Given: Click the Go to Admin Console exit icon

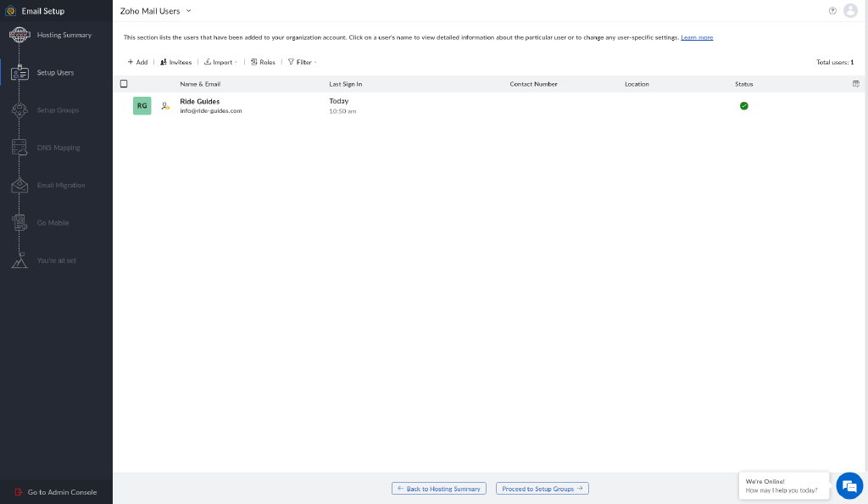Looking at the screenshot, I should point(19,492).
